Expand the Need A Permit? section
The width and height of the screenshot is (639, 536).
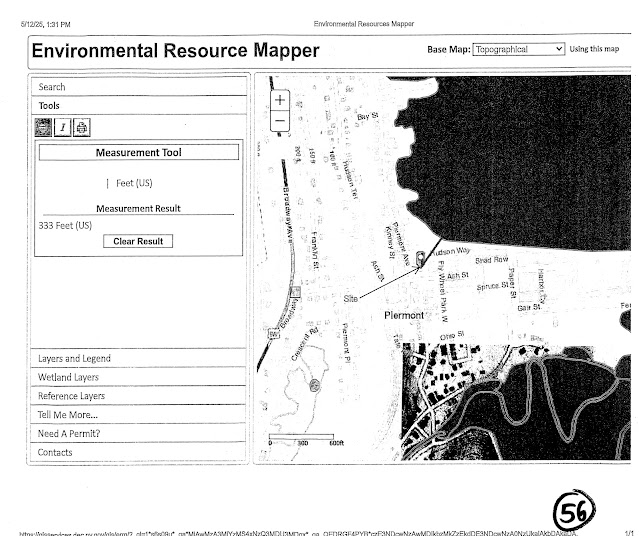(138, 433)
